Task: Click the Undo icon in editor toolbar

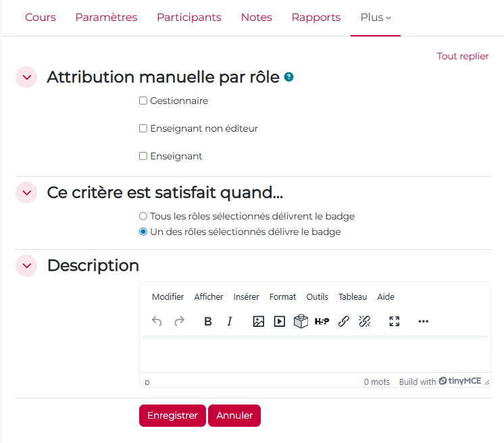Action: 157,321
